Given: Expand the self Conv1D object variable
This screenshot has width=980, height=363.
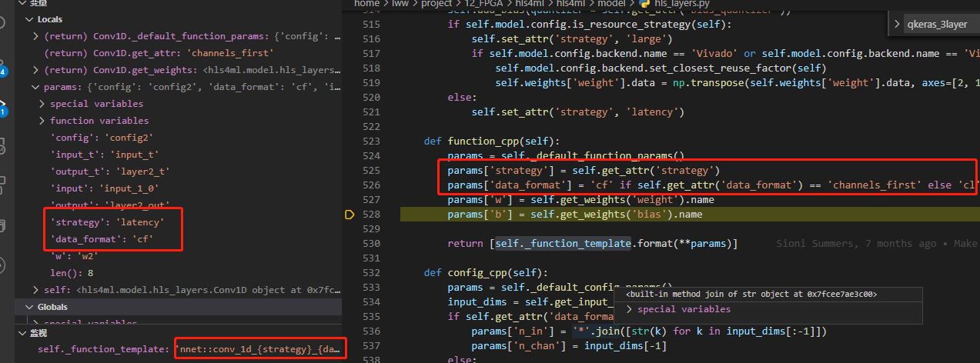Looking at the screenshot, I should [36, 289].
